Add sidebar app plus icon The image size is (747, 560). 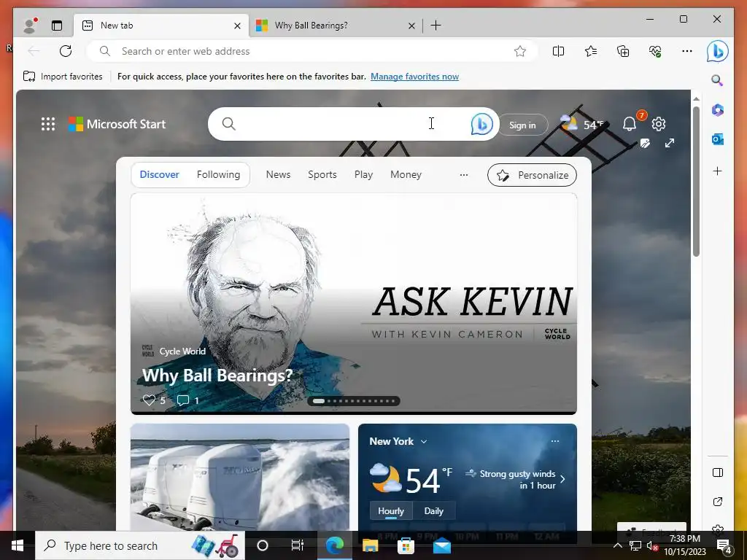click(x=718, y=171)
